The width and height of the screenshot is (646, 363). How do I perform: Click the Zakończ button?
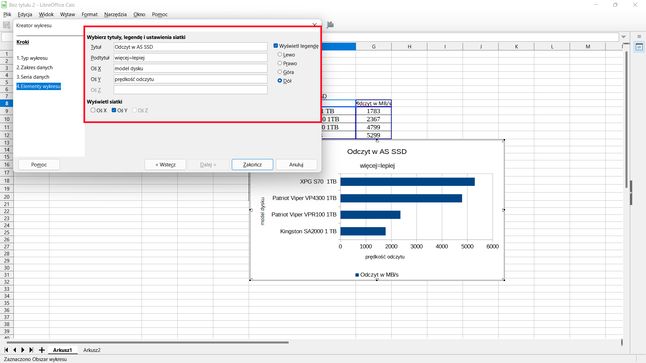[x=252, y=164]
